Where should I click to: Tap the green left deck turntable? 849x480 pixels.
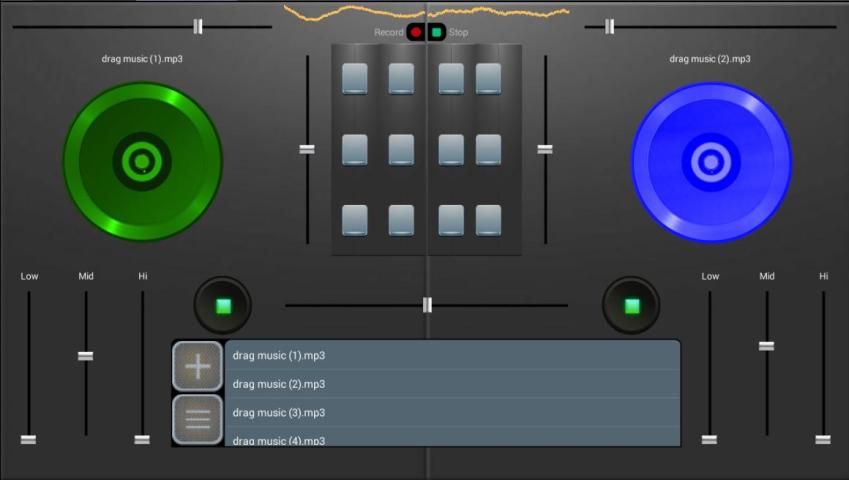(142, 161)
